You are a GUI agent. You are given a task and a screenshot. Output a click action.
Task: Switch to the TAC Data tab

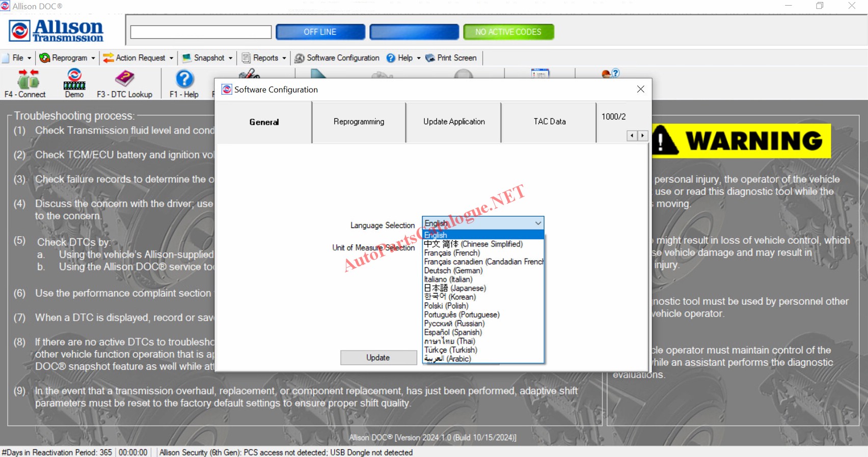pos(549,122)
